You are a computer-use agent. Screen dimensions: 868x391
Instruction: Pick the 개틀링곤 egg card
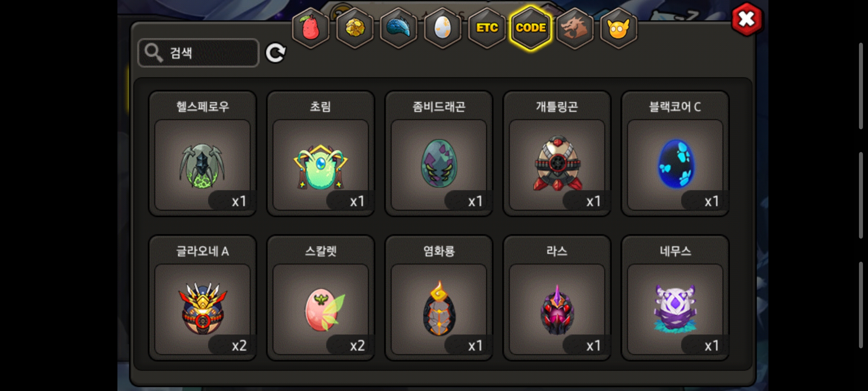click(x=557, y=154)
